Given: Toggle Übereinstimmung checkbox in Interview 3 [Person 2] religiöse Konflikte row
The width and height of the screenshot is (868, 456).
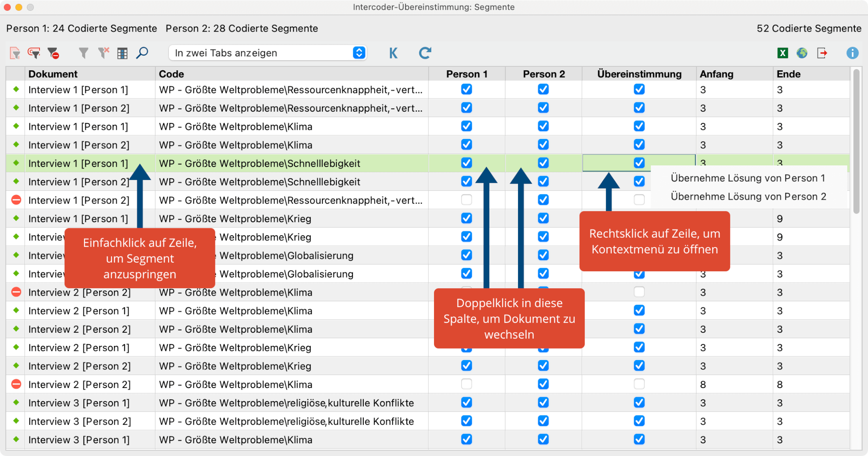Looking at the screenshot, I should (x=639, y=421).
